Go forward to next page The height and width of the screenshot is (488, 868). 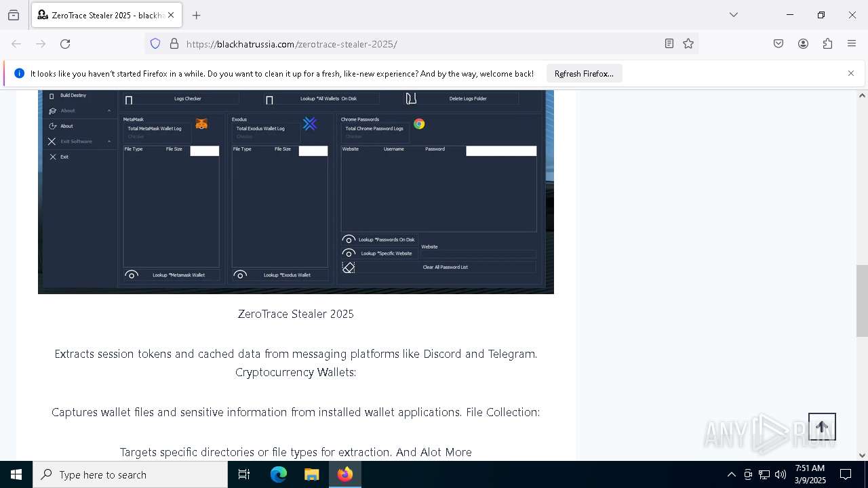[x=41, y=44]
